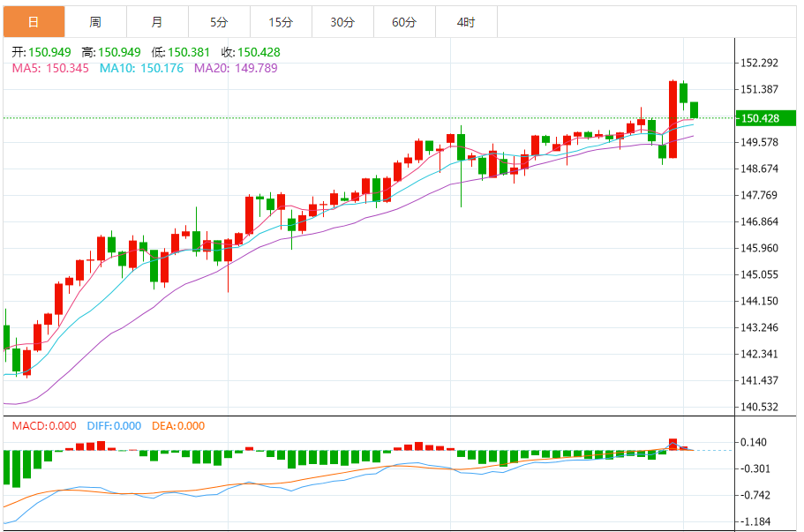Click the DEA indicator label
804x532 pixels.
coord(178,426)
